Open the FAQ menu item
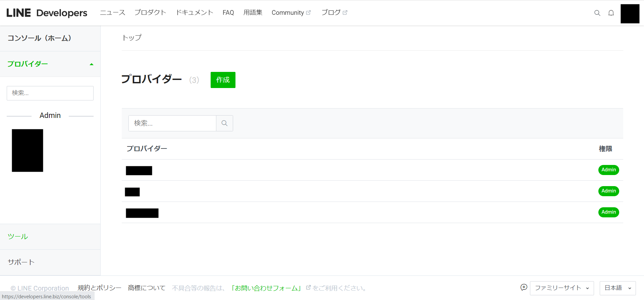The width and height of the screenshot is (644, 300). click(228, 12)
